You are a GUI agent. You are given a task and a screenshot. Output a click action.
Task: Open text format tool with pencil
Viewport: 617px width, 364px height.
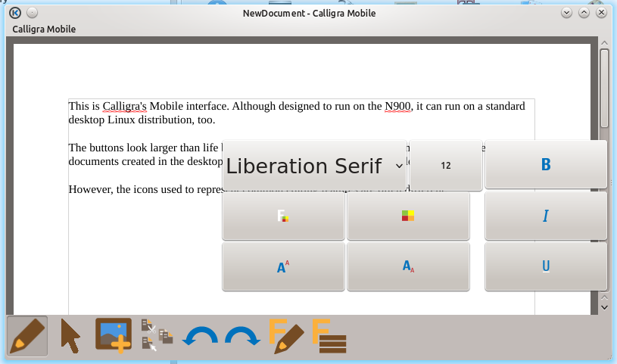point(285,337)
